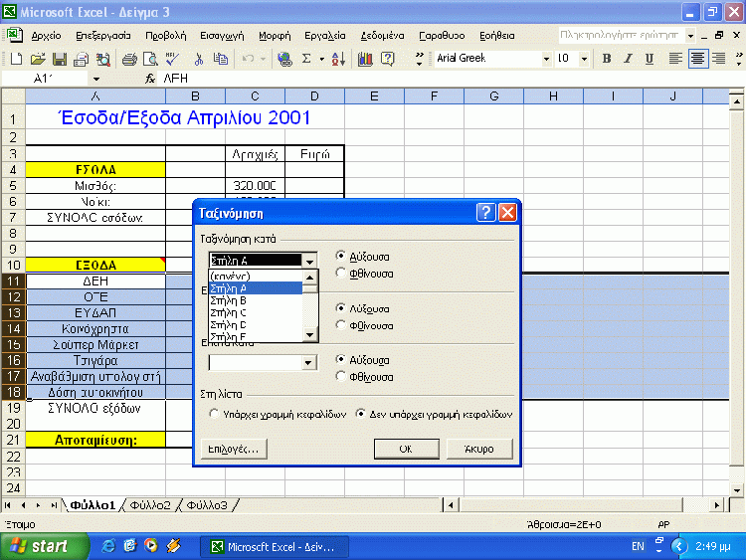Toggle Underline formatting
The height and width of the screenshot is (560, 746).
click(x=649, y=59)
